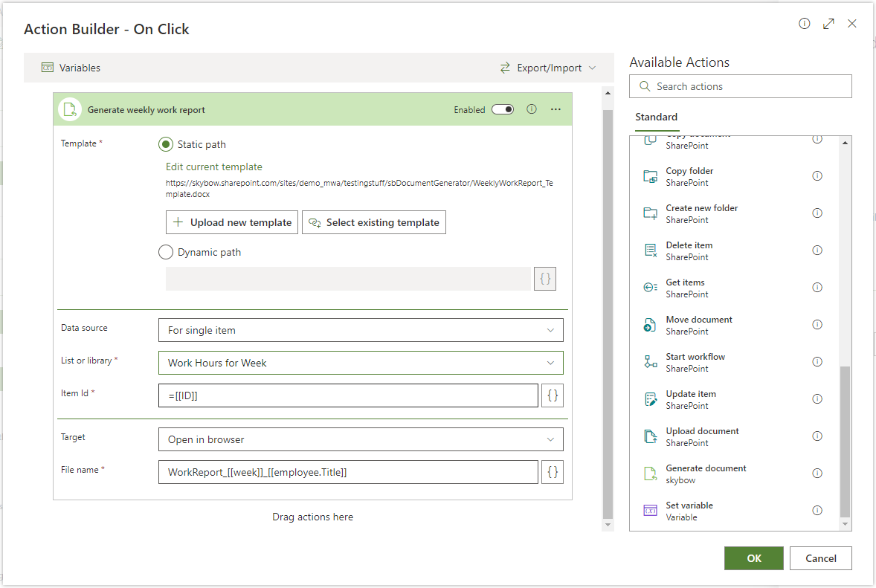Viewport: 876px width, 588px height.
Task: Select the Static path radio button
Action: click(166, 144)
